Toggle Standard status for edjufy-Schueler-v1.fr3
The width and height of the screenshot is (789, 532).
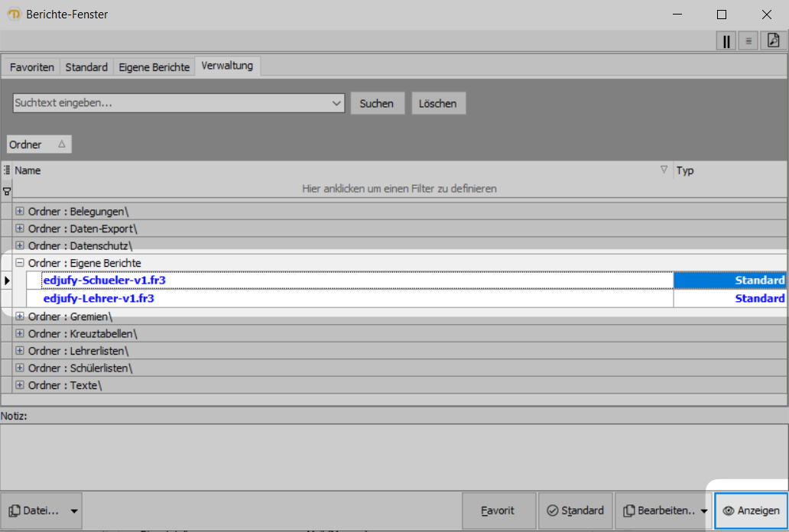click(759, 280)
